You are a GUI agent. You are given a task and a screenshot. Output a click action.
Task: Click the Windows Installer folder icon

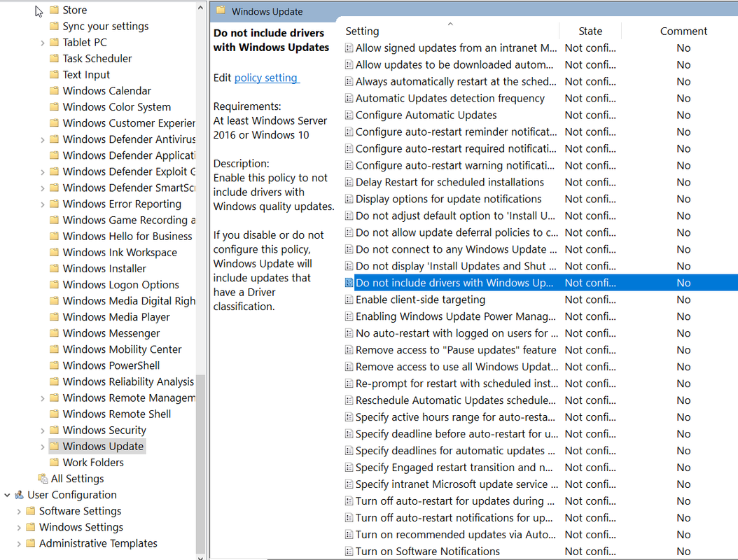point(54,268)
